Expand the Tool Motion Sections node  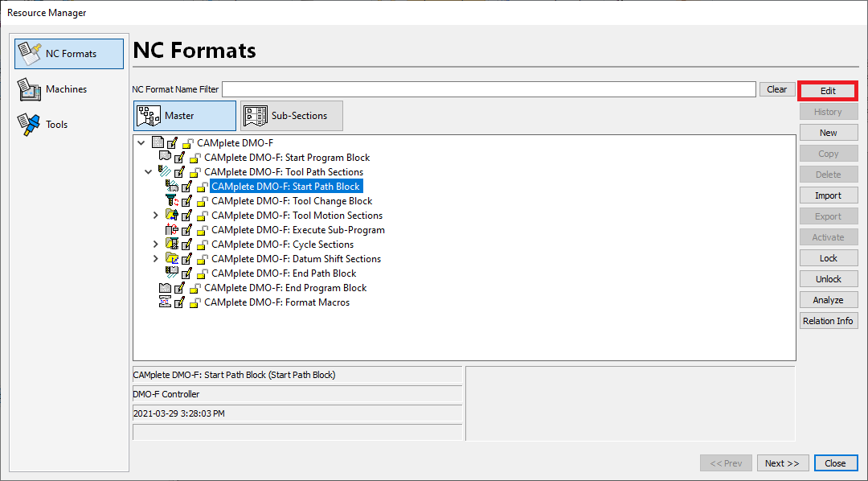[155, 215]
